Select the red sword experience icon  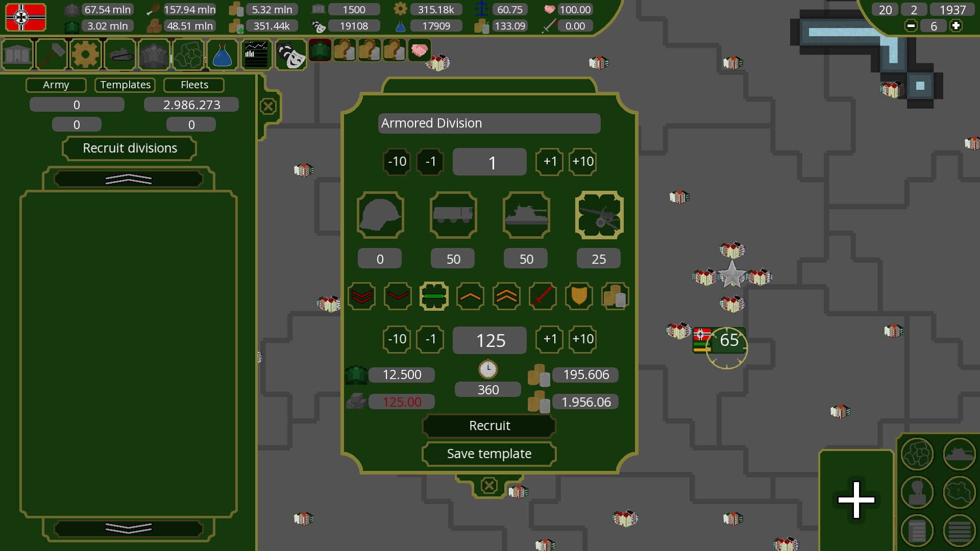[542, 296]
